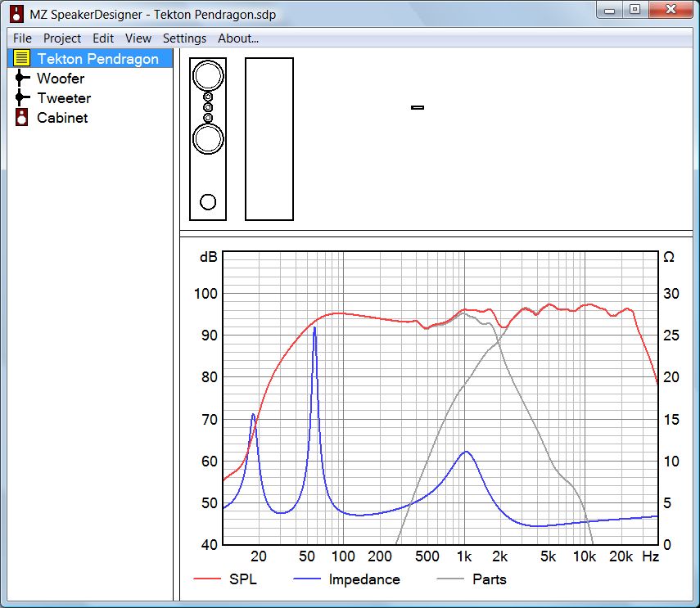Image resolution: width=700 pixels, height=608 pixels.
Task: Select the Cabinet tree item
Action: (x=62, y=117)
